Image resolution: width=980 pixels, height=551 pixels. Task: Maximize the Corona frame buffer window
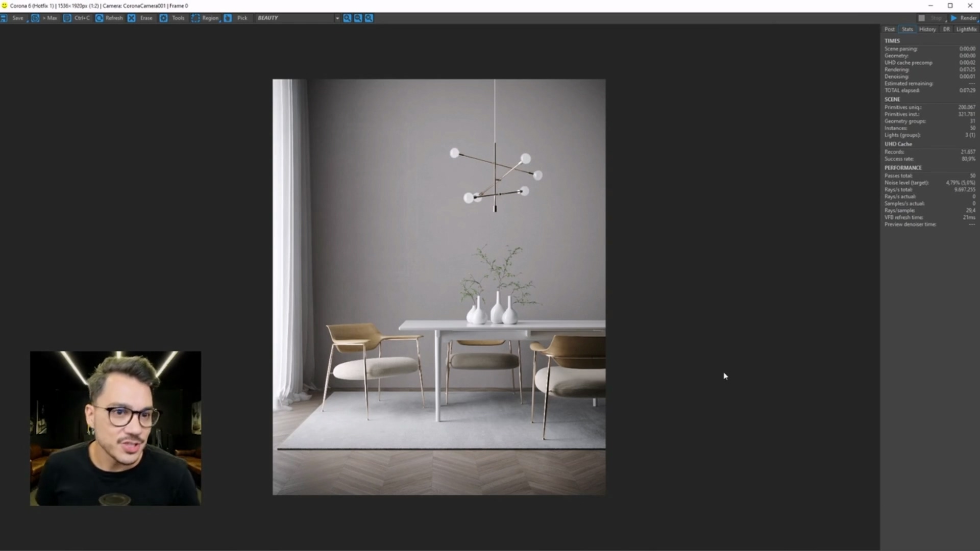pos(950,6)
